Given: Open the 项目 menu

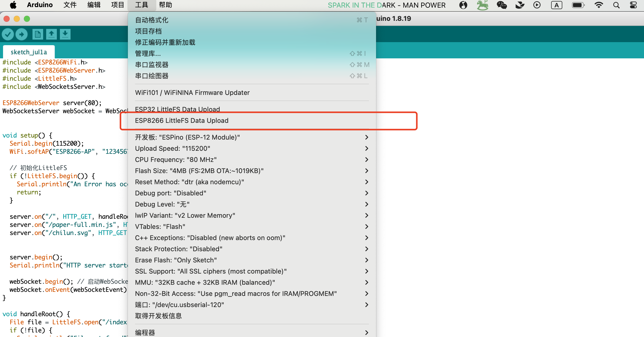Looking at the screenshot, I should pos(118,5).
